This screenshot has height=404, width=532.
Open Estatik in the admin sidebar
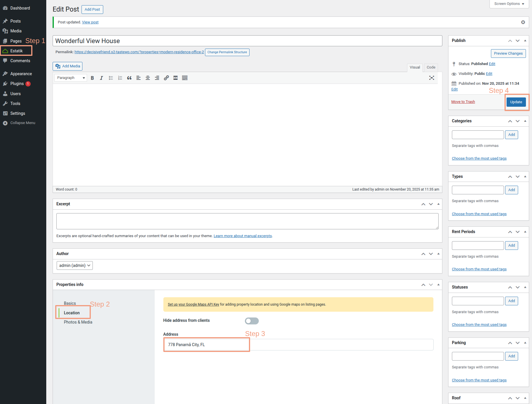(16, 51)
